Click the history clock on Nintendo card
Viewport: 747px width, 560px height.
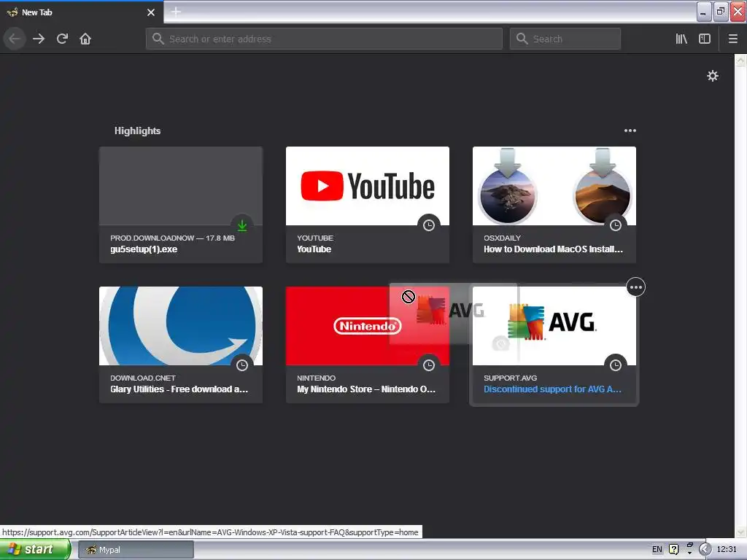[x=429, y=365]
